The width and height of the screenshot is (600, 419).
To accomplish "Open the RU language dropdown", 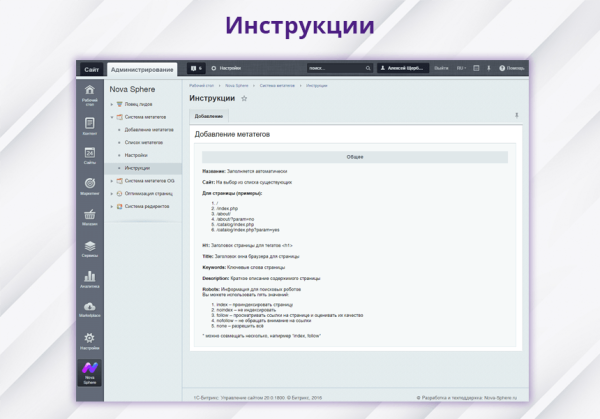I will click(x=461, y=68).
